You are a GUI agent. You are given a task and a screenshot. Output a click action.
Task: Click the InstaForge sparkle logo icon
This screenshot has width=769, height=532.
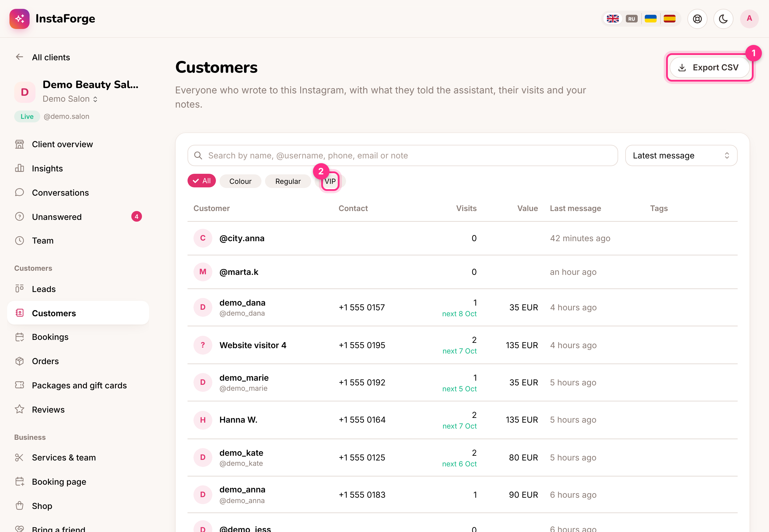tap(19, 19)
